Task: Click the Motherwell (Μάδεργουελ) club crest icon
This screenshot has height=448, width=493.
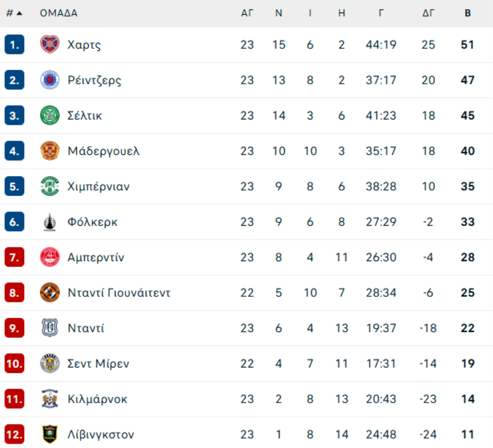Action: click(x=50, y=151)
